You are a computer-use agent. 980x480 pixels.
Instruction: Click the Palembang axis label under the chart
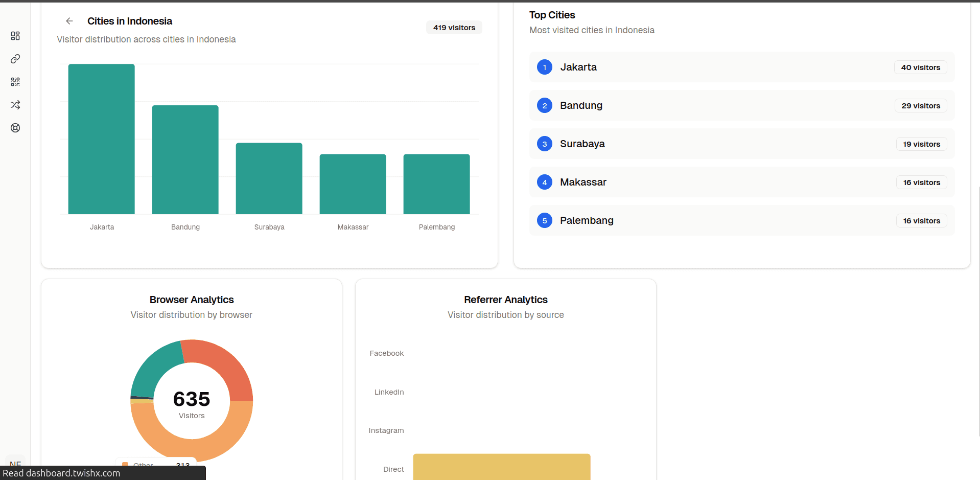(x=437, y=227)
